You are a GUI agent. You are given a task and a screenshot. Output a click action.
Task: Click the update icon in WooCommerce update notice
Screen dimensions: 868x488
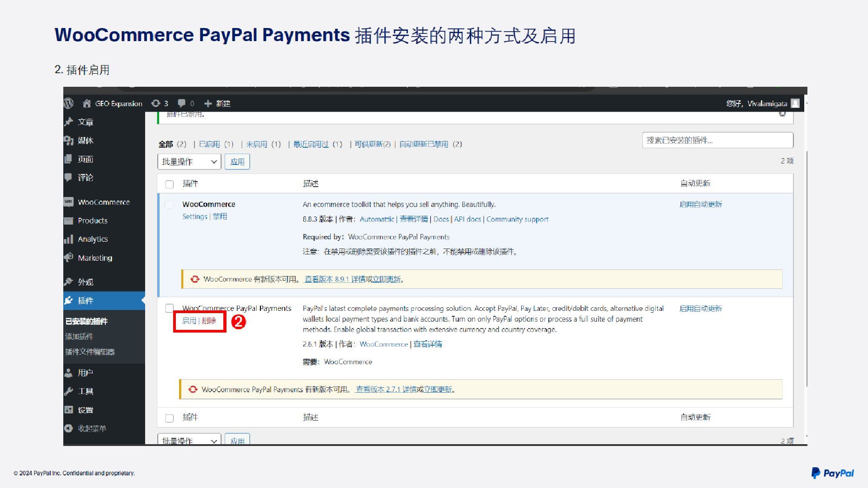tap(195, 279)
